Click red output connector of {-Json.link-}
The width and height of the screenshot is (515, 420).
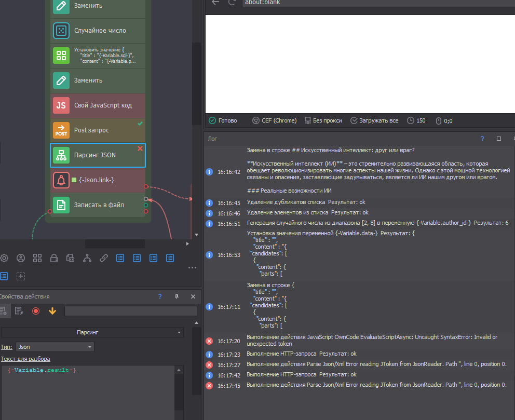[x=146, y=186]
